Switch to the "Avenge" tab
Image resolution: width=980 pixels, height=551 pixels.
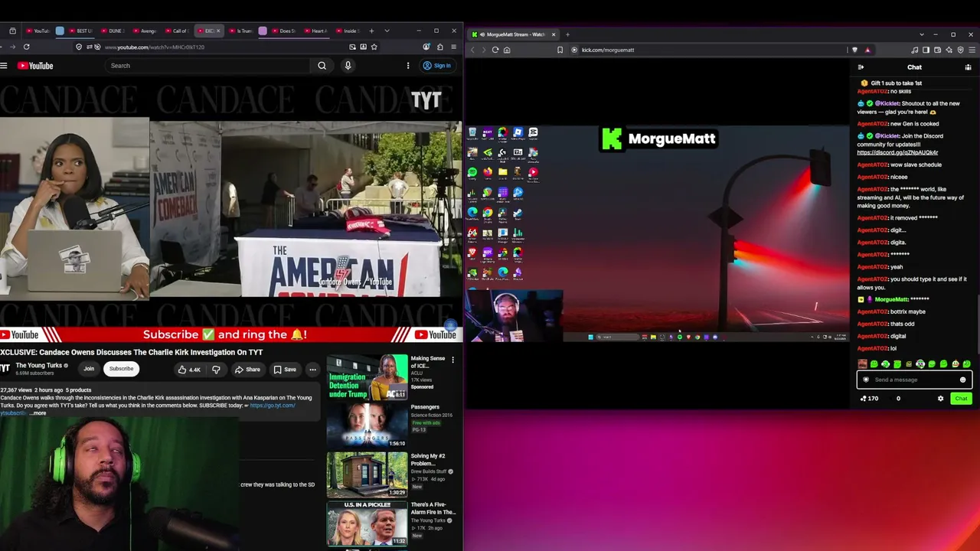(x=144, y=31)
